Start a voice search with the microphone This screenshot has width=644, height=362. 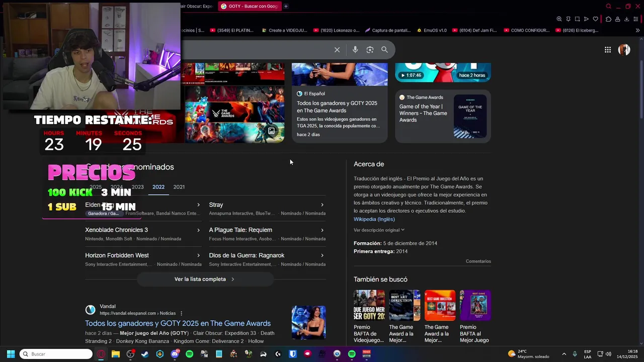(355, 49)
